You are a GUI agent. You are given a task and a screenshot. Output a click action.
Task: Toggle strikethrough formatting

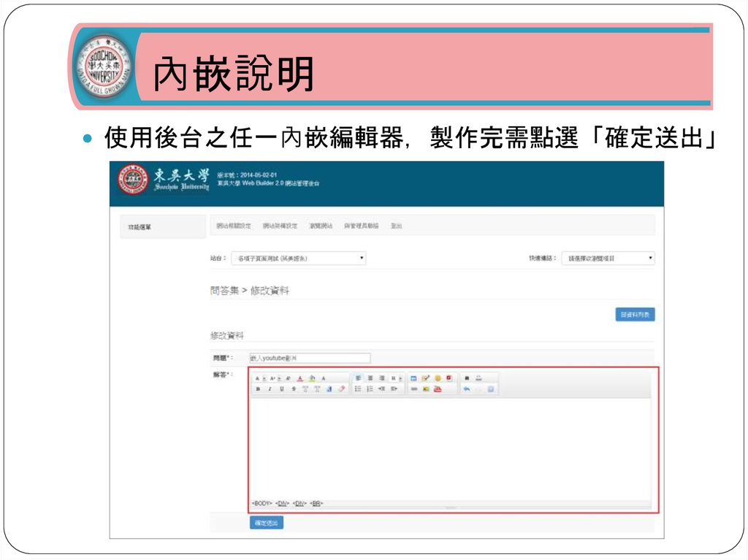point(293,389)
